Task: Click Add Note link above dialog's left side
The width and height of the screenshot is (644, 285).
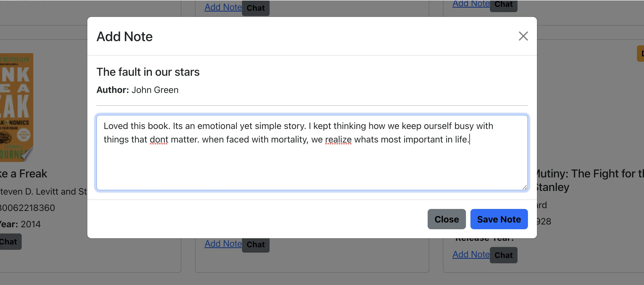Action: [x=223, y=7]
